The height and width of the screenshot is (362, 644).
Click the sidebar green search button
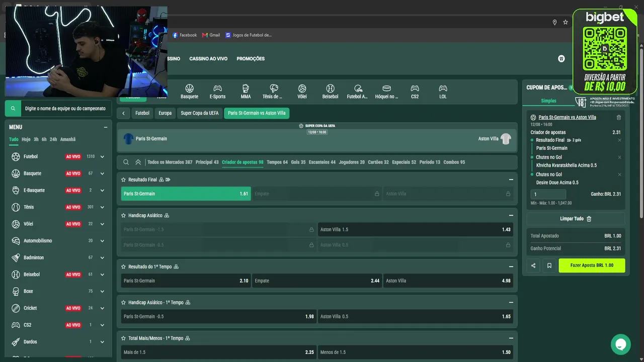(x=13, y=108)
